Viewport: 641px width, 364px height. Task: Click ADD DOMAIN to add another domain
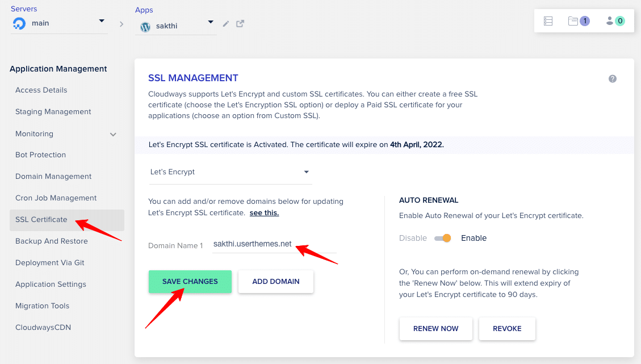click(x=276, y=281)
